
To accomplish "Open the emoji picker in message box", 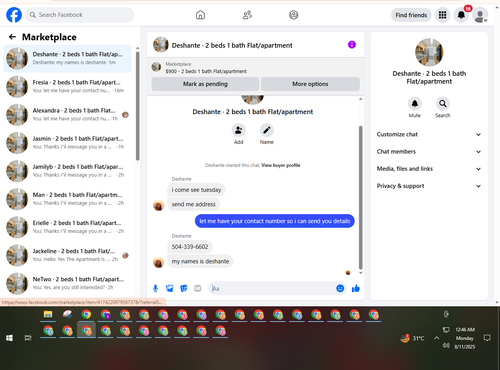I will click(x=340, y=288).
